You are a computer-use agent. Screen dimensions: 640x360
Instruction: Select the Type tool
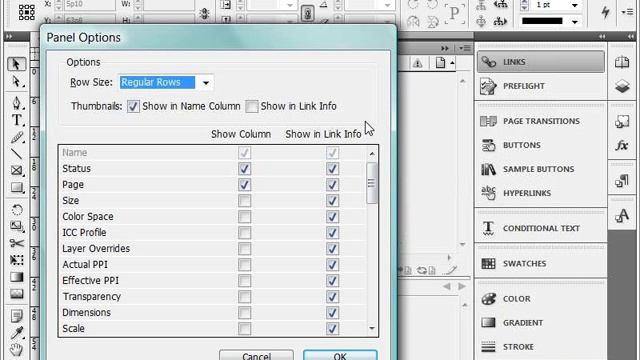click(x=16, y=120)
